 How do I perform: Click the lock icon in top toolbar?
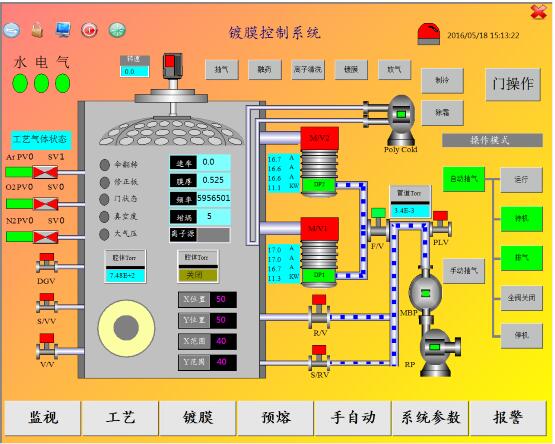pyautogui.click(x=37, y=30)
